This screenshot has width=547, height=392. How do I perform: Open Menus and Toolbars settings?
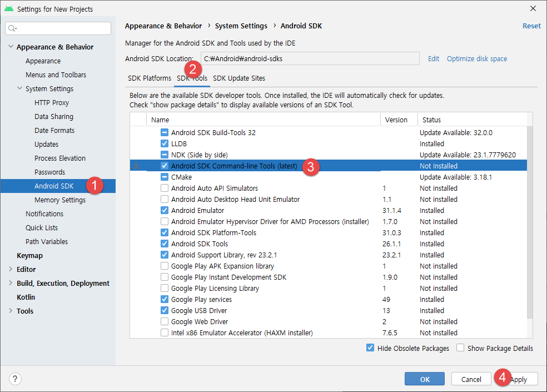(x=56, y=75)
